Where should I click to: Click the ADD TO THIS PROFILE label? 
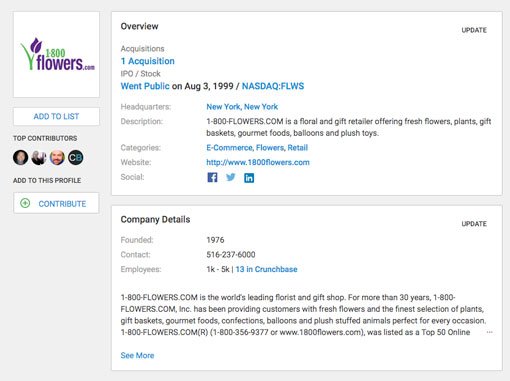(x=47, y=180)
